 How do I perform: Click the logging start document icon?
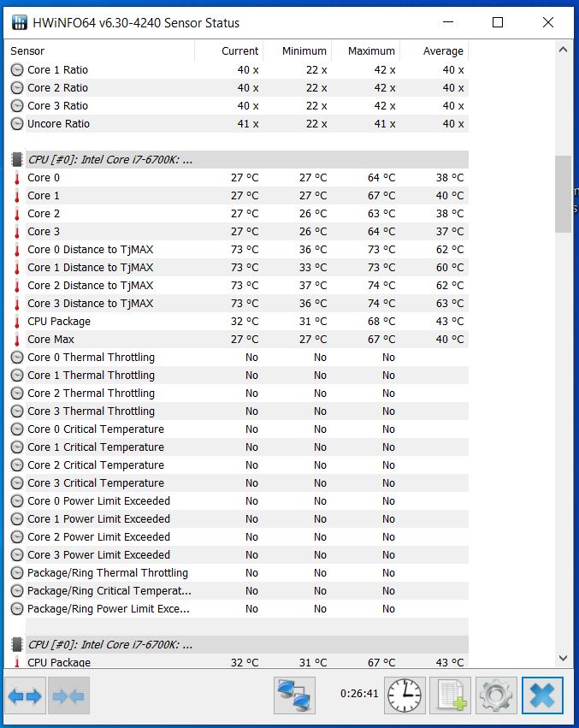(x=451, y=695)
